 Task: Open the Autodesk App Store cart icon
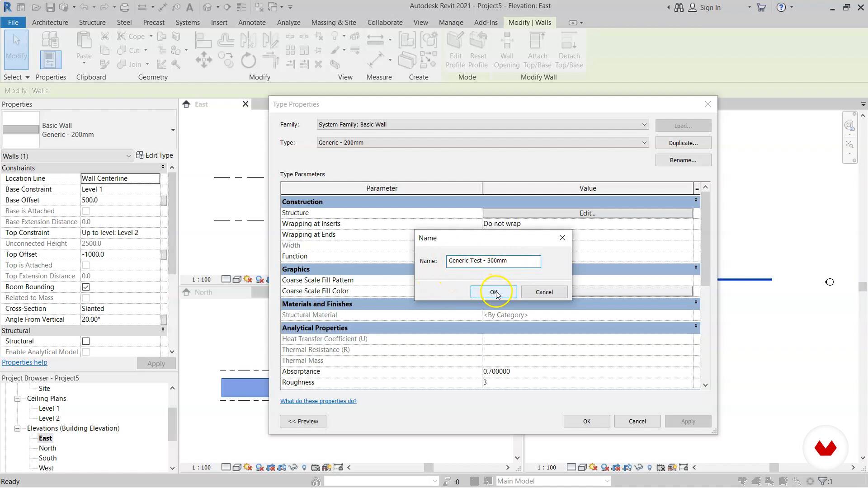pyautogui.click(x=761, y=7)
